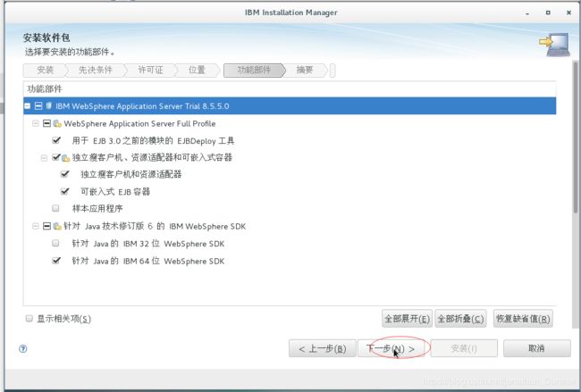The width and height of the screenshot is (581, 392).
Task: Go to the 许可证 wizard step
Action: click(x=150, y=70)
